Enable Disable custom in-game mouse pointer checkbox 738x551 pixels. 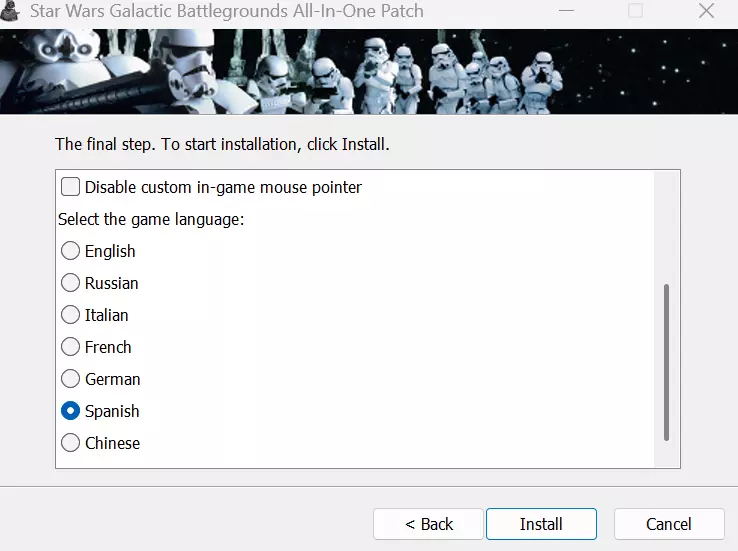(70, 187)
